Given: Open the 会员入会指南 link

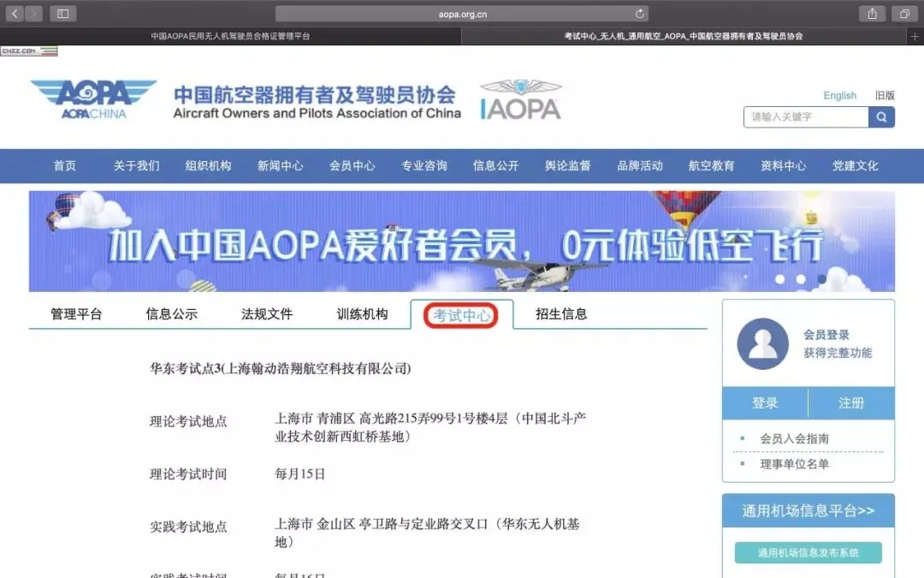Looking at the screenshot, I should tap(794, 438).
